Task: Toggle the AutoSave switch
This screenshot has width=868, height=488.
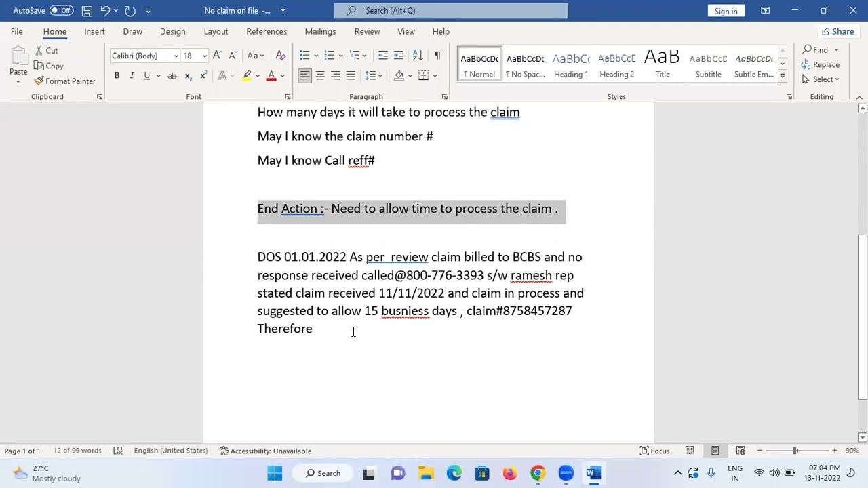Action: click(61, 10)
